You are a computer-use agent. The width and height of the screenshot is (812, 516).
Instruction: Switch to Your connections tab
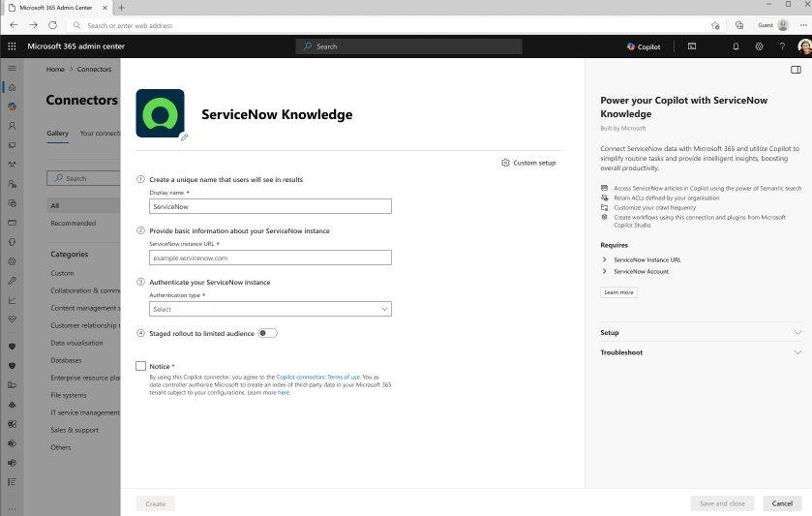[x=100, y=134]
